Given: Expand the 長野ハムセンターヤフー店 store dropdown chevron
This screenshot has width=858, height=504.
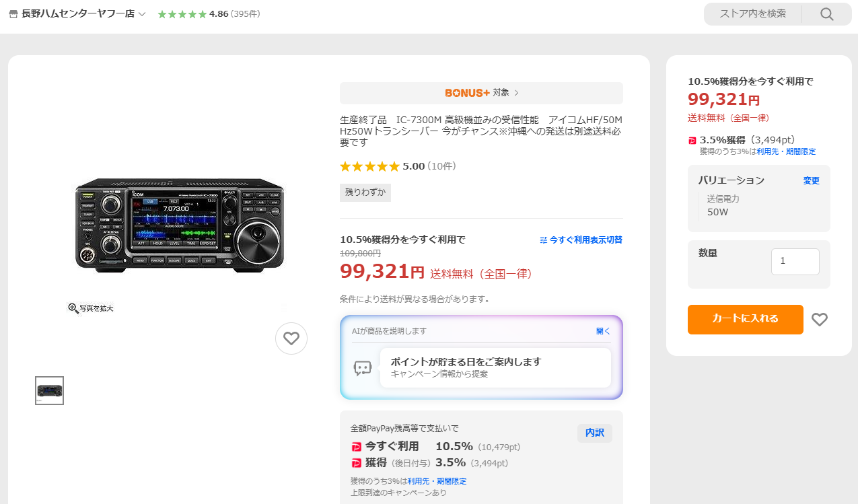Looking at the screenshot, I should click(142, 14).
